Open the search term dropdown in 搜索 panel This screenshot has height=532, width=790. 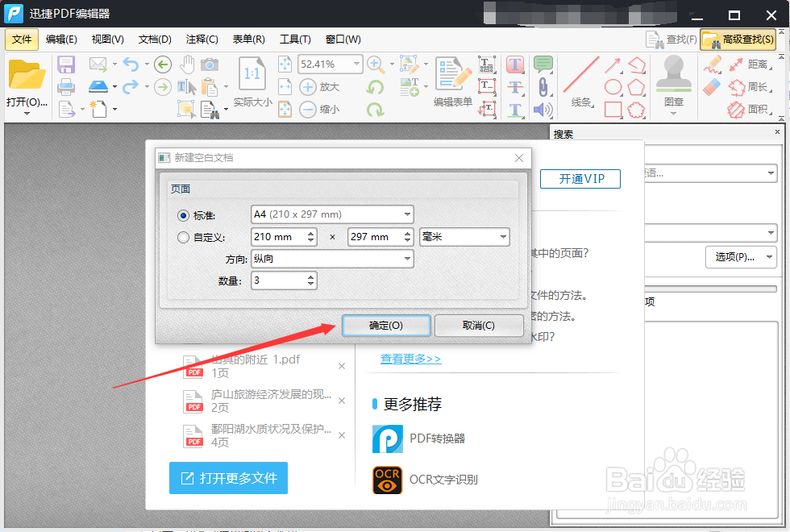click(771, 172)
